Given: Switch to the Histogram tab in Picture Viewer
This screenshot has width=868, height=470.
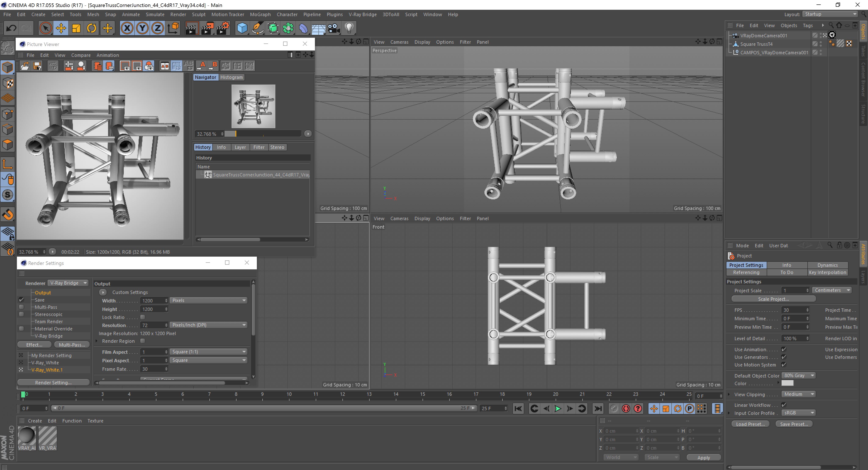Looking at the screenshot, I should 231,77.
